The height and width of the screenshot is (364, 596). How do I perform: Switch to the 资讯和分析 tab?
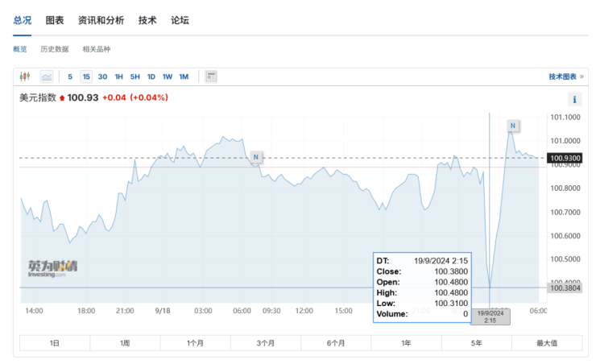pos(101,20)
